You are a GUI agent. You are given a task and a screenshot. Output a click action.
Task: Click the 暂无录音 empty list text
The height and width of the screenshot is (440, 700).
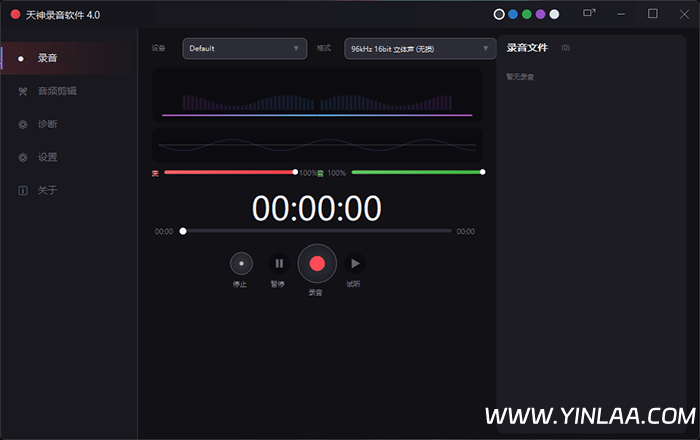click(x=520, y=77)
